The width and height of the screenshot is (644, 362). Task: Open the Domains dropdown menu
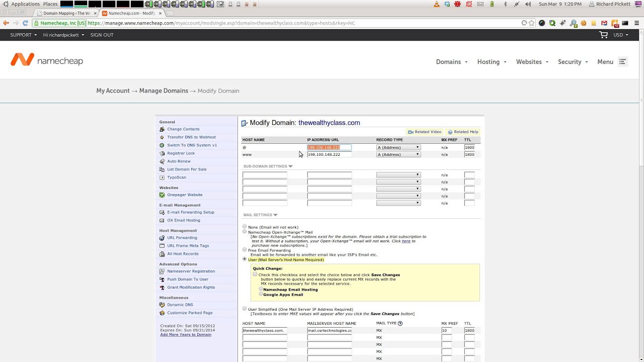[x=452, y=62]
